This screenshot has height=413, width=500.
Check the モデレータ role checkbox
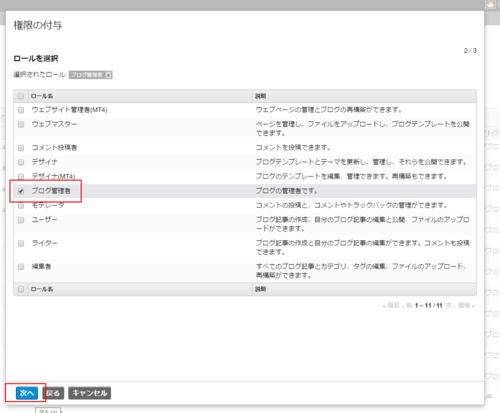click(x=21, y=206)
